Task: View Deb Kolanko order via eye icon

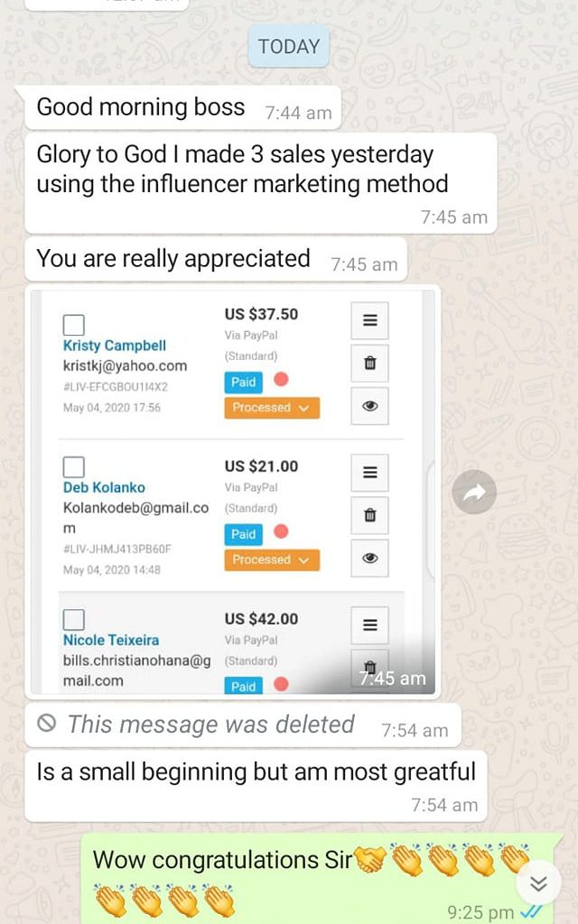Action: 369,558
